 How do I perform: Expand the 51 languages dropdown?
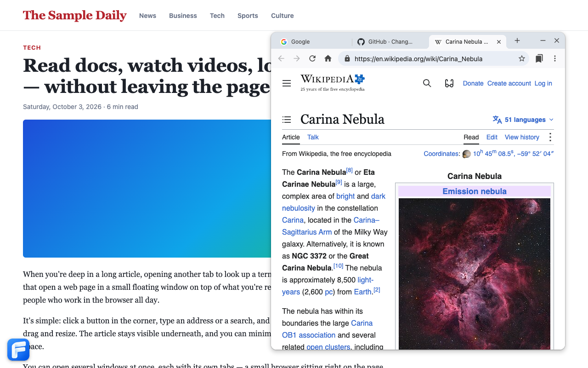pyautogui.click(x=523, y=120)
